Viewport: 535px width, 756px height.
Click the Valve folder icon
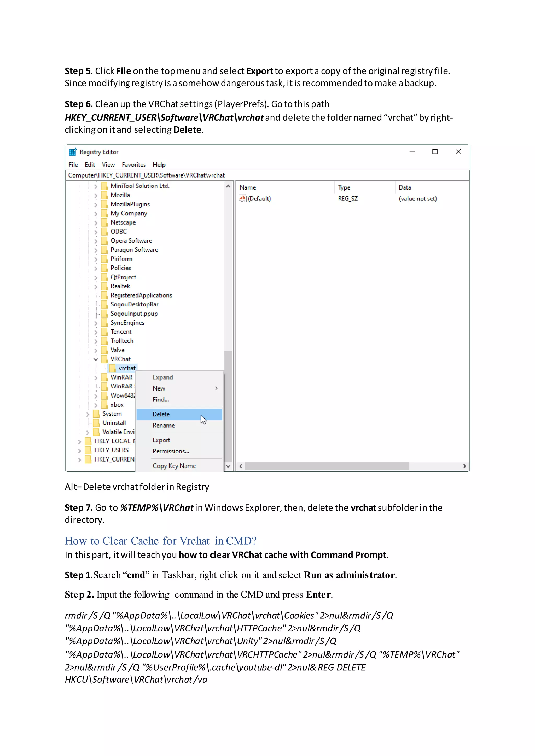coord(104,350)
